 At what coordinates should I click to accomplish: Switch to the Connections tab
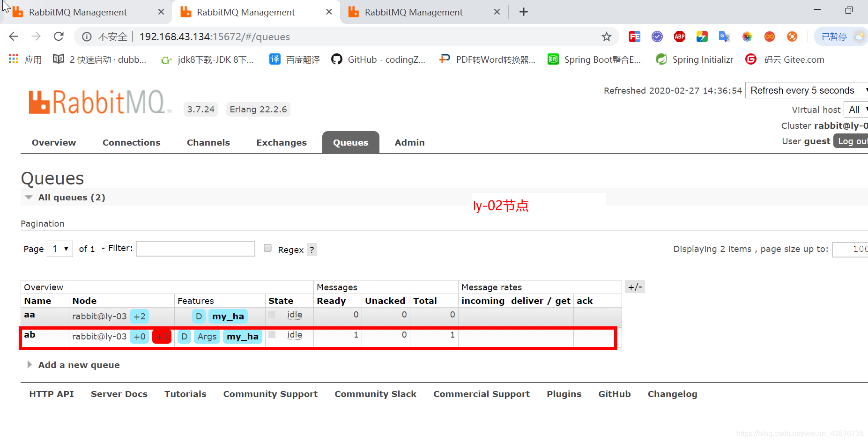coord(132,142)
